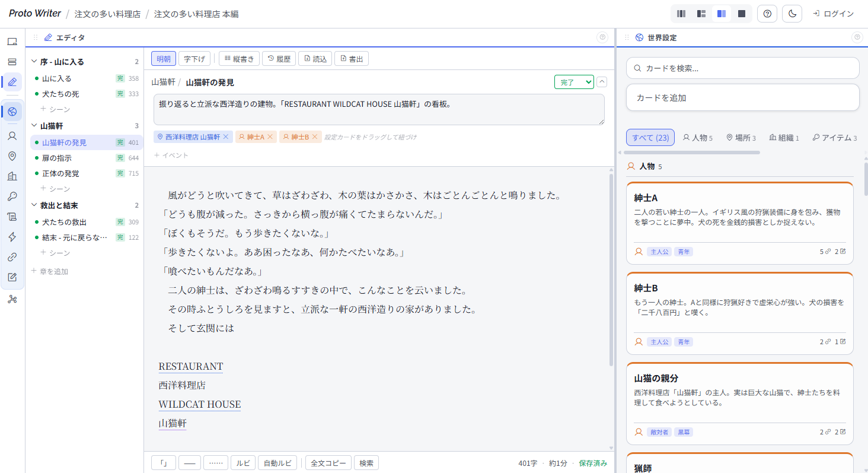The height and width of the screenshot is (473, 868).
Task: Select the key icon in the sidebar
Action: point(12,196)
